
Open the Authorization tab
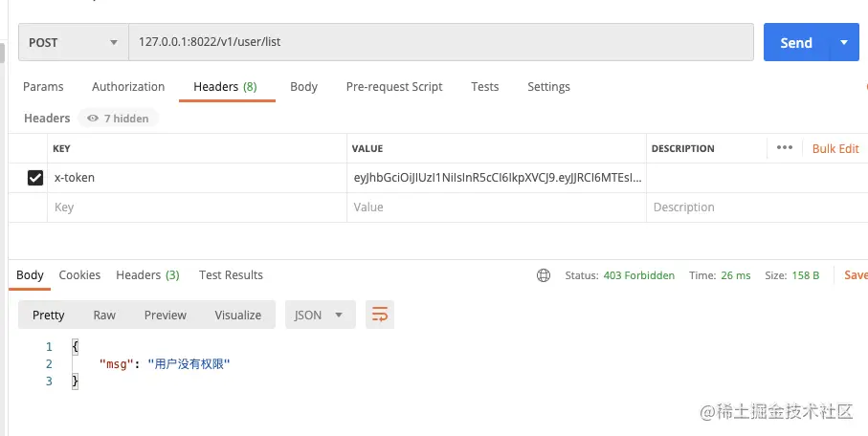tap(128, 87)
